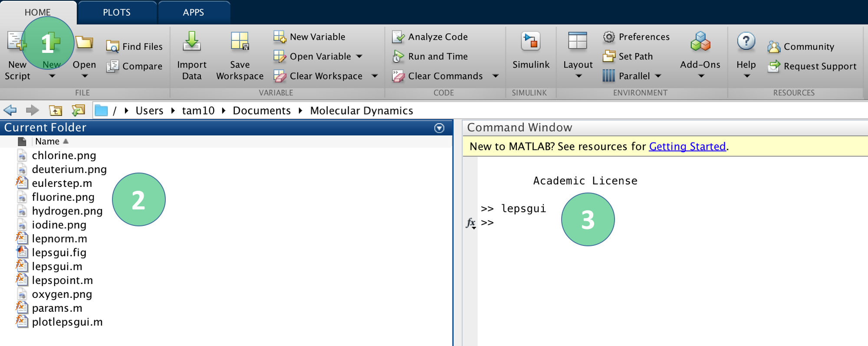This screenshot has height=346, width=868.
Task: Open the Current Folder panel actions menu
Action: point(439,128)
